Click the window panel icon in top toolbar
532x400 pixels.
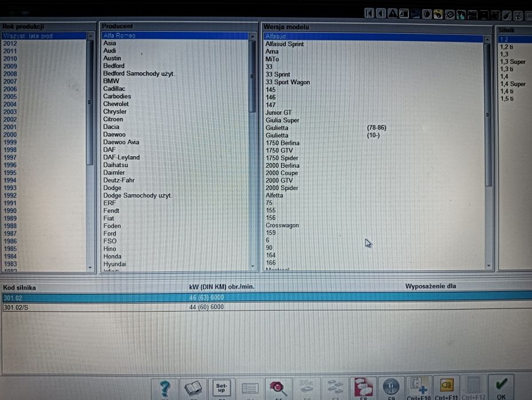click(x=404, y=14)
